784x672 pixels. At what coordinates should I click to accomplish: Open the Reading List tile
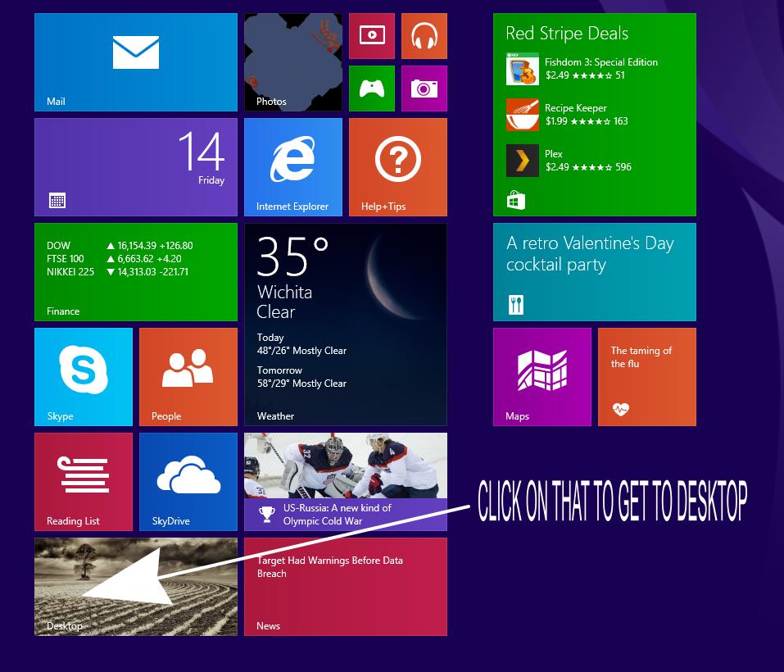pyautogui.click(x=84, y=482)
